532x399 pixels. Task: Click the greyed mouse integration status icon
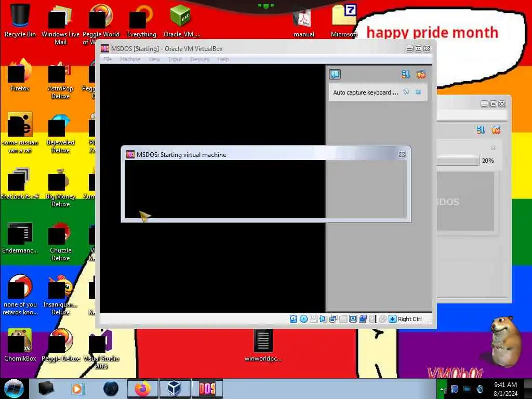coord(383,319)
